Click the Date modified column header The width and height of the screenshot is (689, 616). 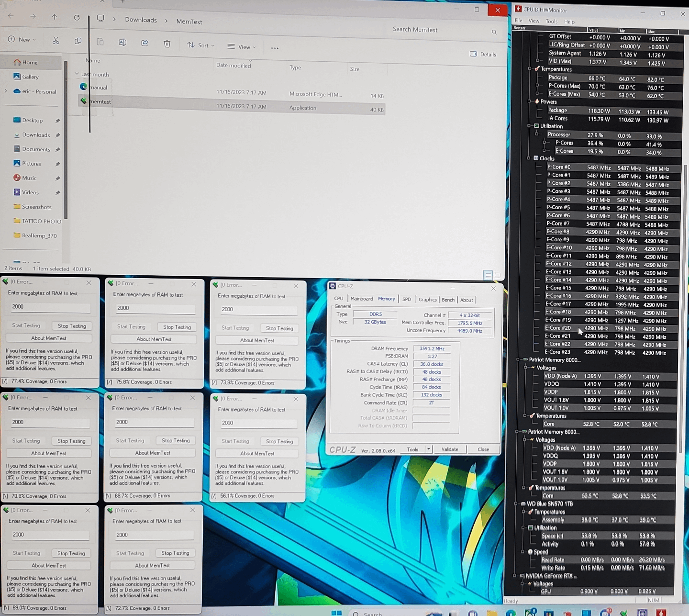click(x=233, y=66)
